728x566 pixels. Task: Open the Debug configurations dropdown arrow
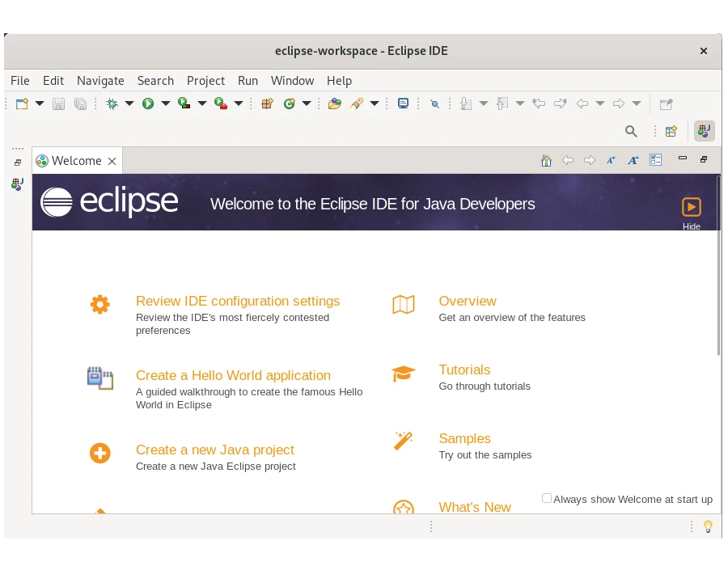129,103
